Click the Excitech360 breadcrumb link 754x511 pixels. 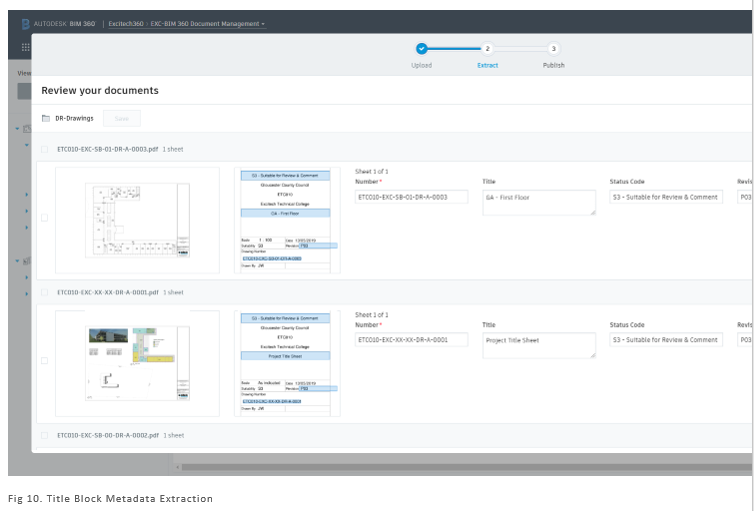(x=126, y=24)
